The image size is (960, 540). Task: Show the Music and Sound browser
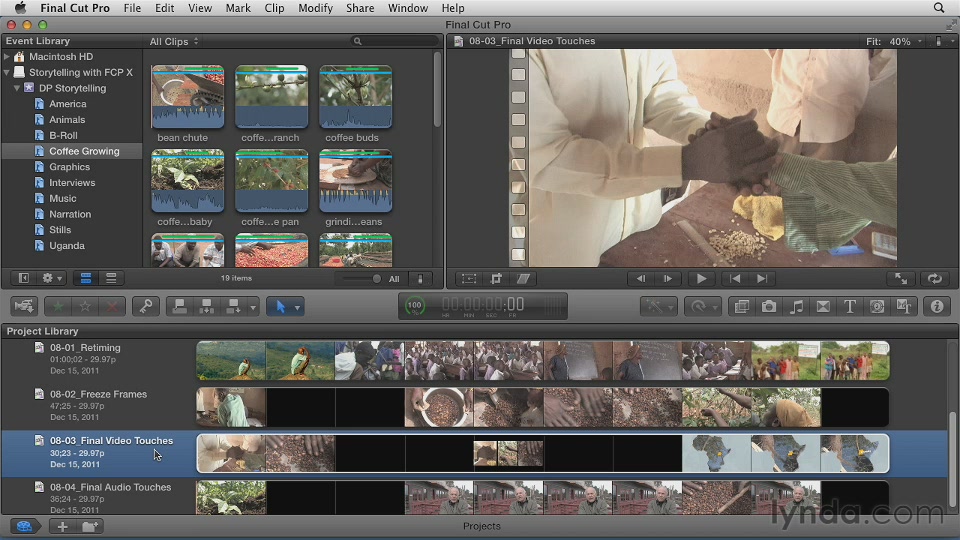796,306
